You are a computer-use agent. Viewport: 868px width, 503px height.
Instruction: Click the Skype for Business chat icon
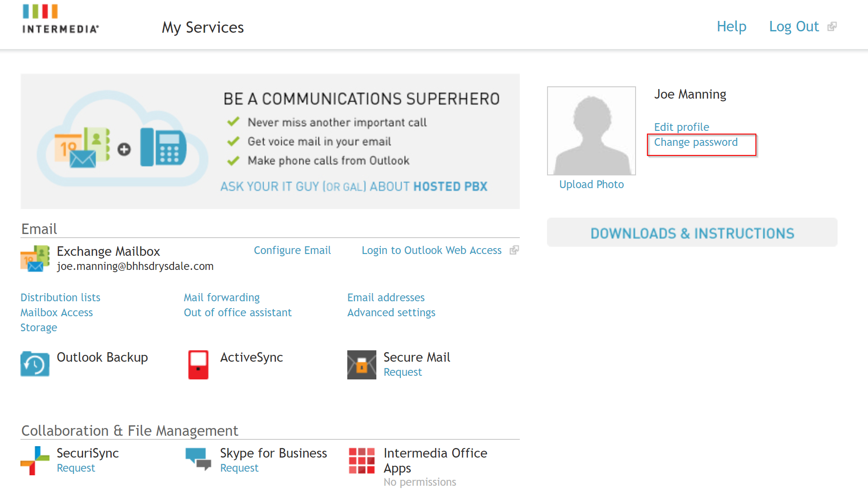pyautogui.click(x=198, y=459)
